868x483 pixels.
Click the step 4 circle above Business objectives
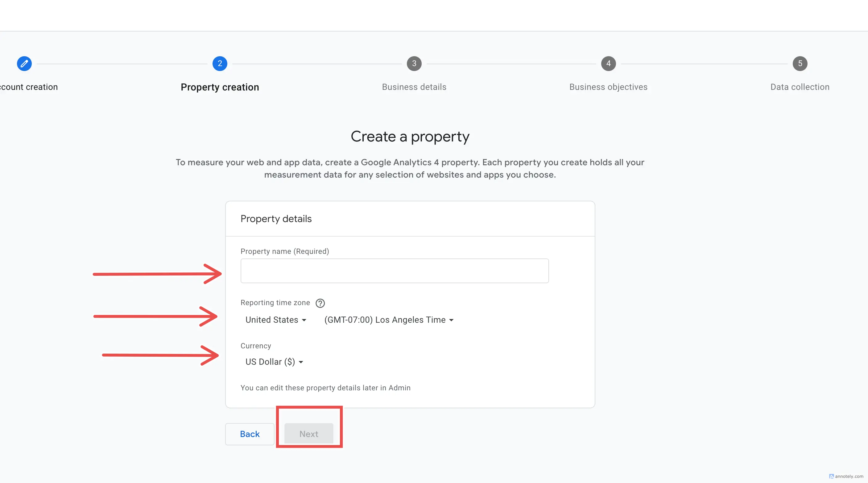pos(608,63)
